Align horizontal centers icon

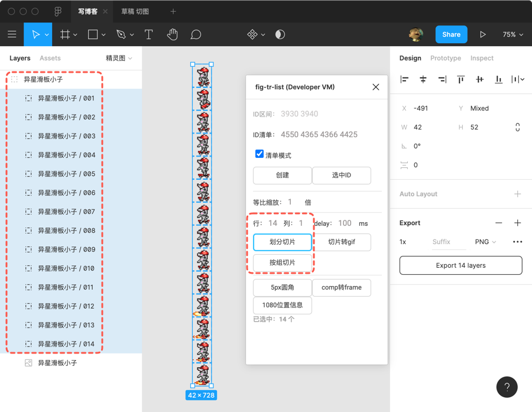(423, 79)
